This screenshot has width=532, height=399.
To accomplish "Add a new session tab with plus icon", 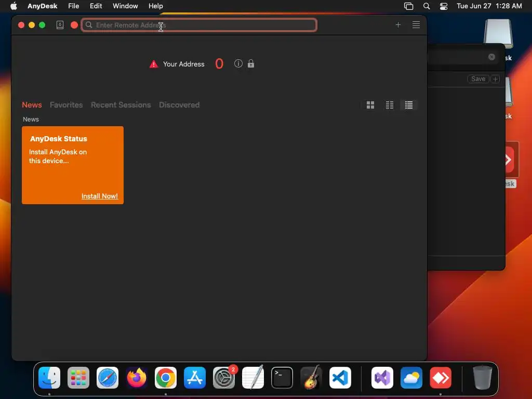I will 398,25.
